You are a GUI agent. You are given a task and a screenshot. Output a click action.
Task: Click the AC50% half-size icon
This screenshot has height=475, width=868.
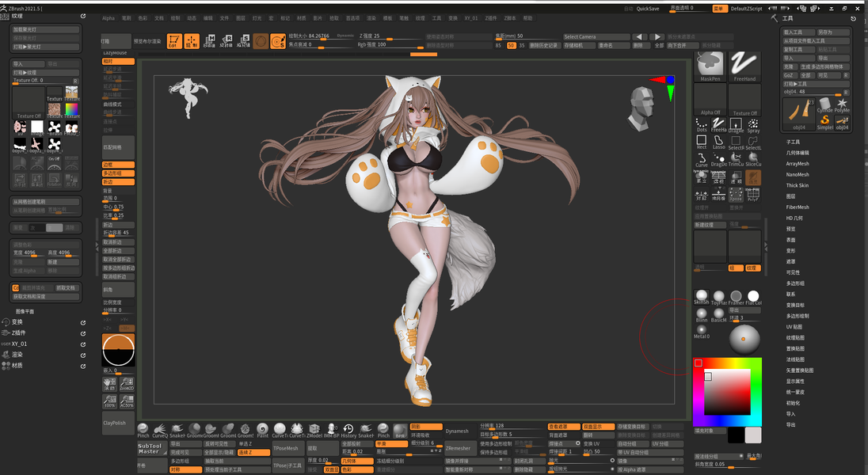[x=127, y=401]
